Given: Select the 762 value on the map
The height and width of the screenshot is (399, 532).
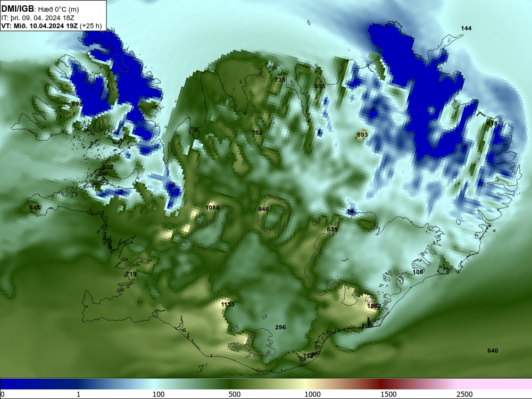Looking at the screenshot, I should [257, 132].
